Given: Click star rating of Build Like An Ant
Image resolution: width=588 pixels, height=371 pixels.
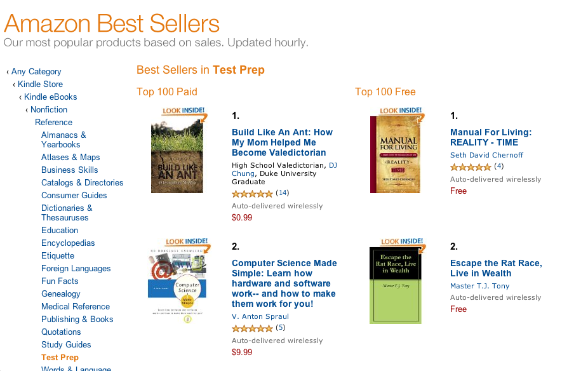Looking at the screenshot, I should pos(252,194).
